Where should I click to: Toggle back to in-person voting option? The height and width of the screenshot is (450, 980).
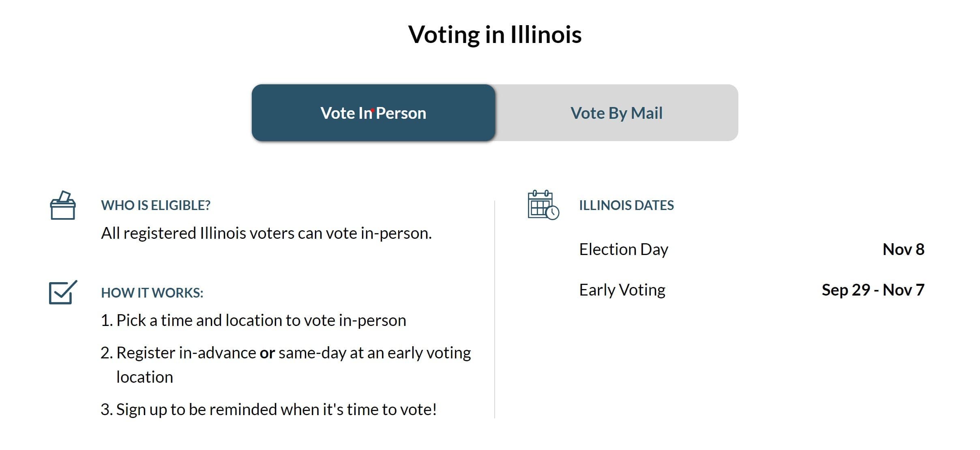click(373, 113)
